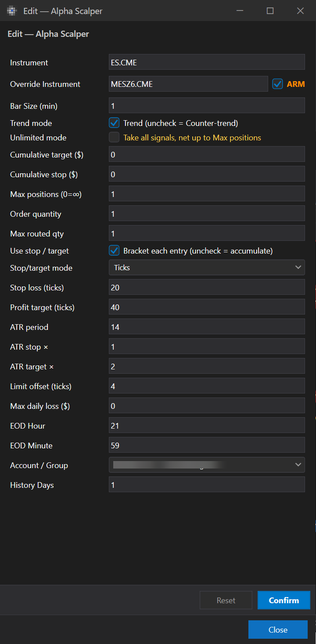Select the History Days field

tap(207, 485)
